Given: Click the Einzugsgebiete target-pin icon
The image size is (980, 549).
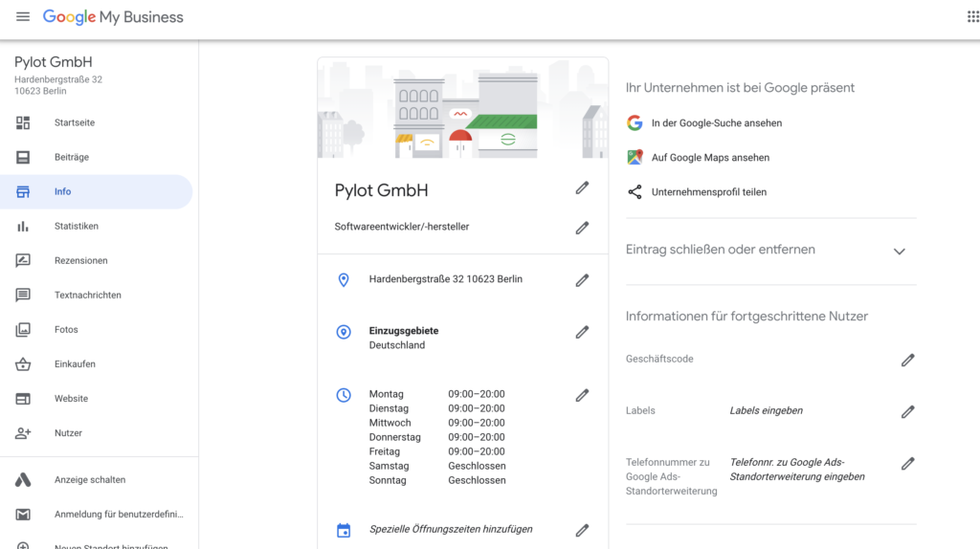Looking at the screenshot, I should pos(344,332).
